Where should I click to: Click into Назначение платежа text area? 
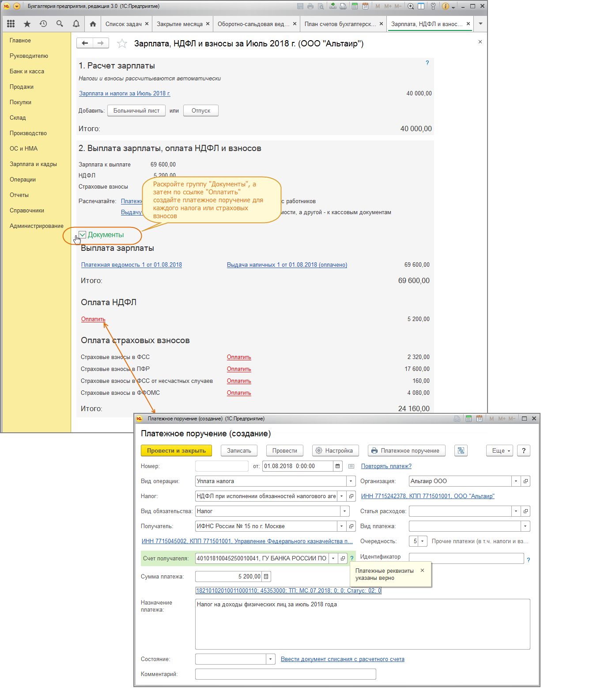[x=363, y=624]
